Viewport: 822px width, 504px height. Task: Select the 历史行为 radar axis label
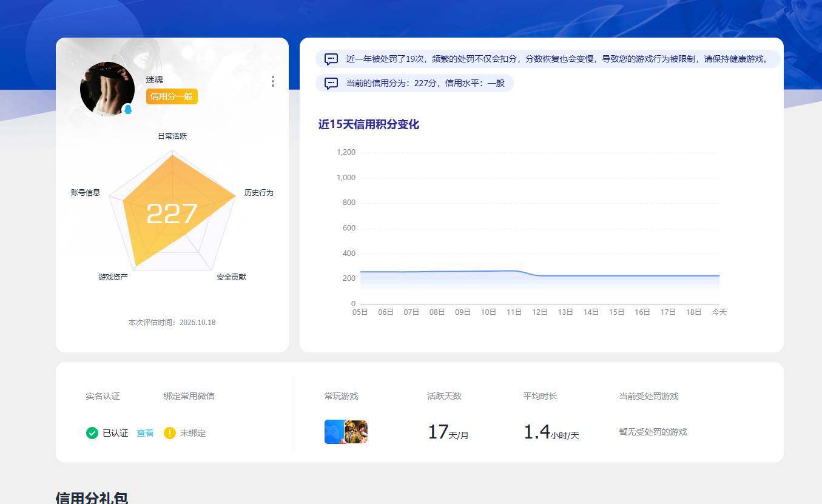tap(259, 193)
